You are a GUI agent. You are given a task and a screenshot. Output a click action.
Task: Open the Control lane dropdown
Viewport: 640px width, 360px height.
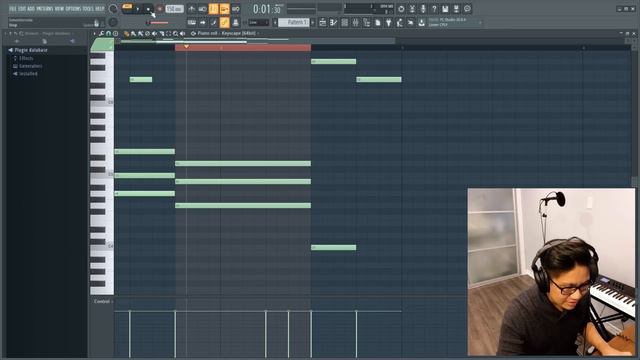click(103, 302)
